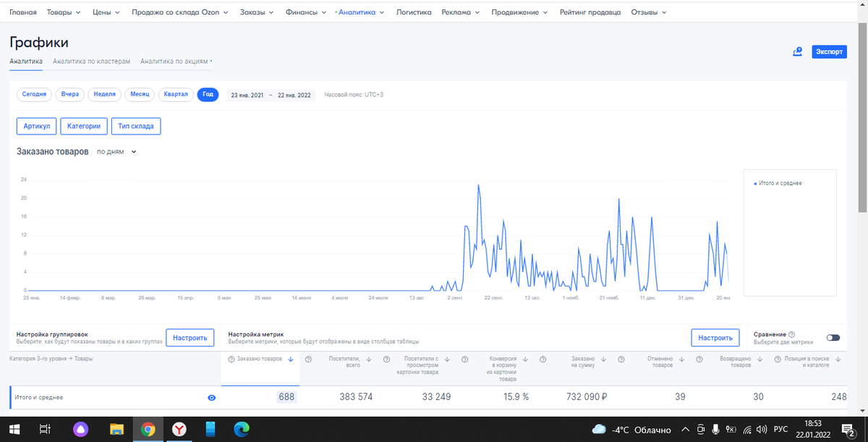The image size is (868, 442).
Task: Expand the Продвижение menu
Action: point(519,12)
